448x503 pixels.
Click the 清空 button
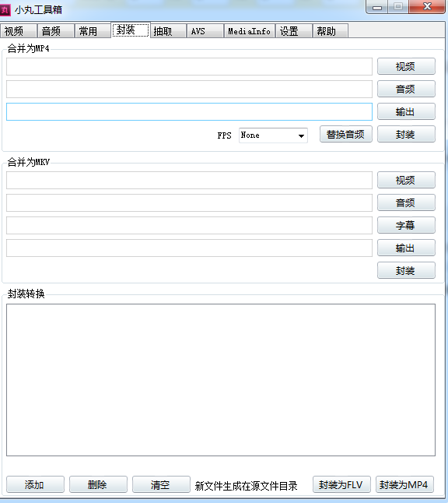[x=161, y=484]
